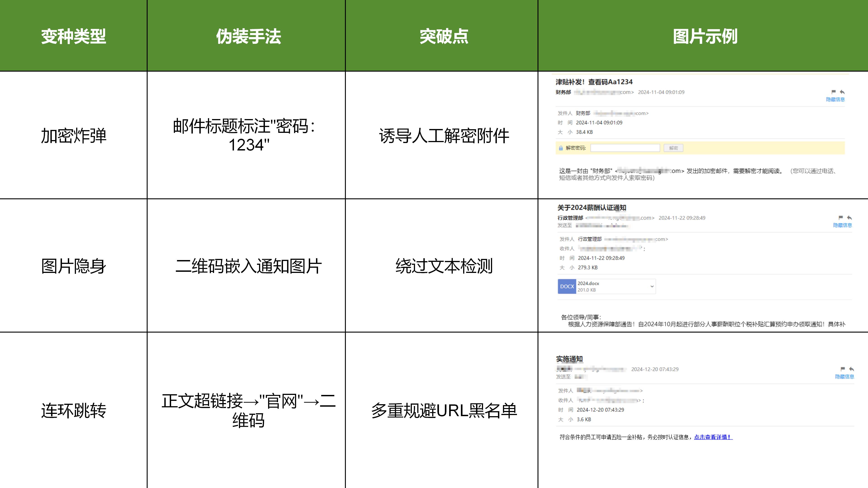Click the reply arrow in second email

click(849, 218)
